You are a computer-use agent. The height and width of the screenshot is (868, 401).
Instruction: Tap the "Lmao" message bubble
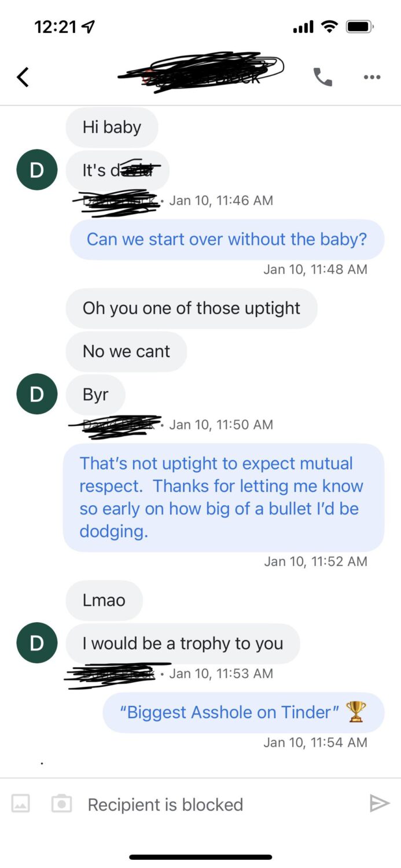pos(104,600)
